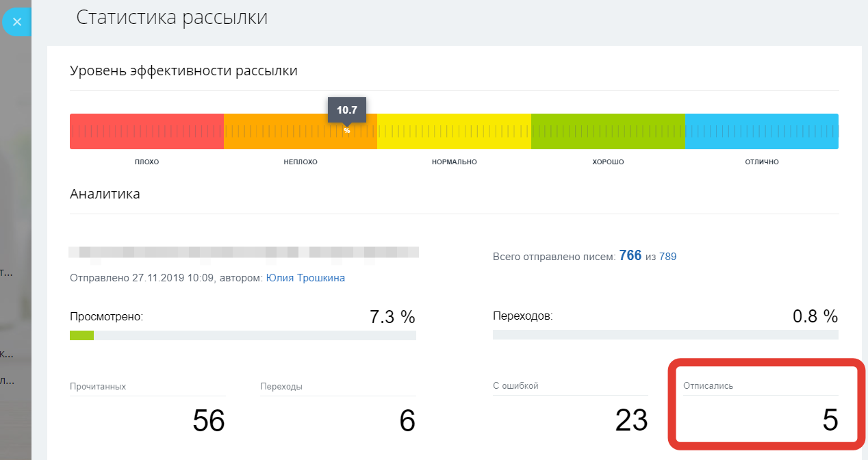Click the Просмотрено progress bar
Screen dimensions: 868x460
coord(243,335)
